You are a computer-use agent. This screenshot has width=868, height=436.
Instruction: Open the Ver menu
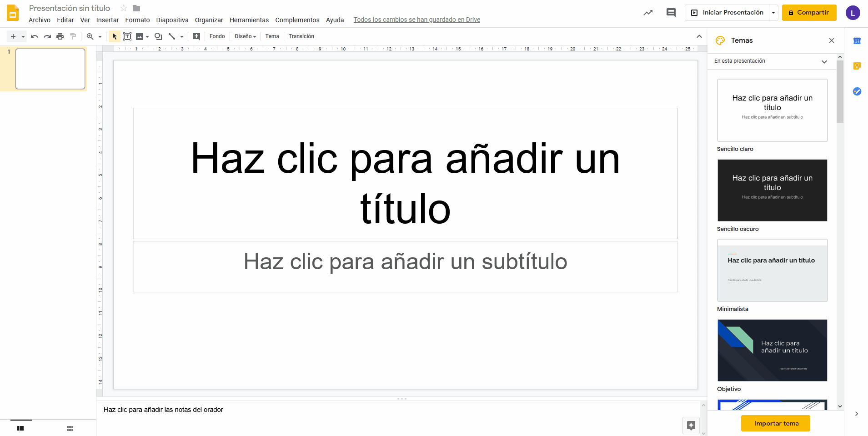pos(85,20)
